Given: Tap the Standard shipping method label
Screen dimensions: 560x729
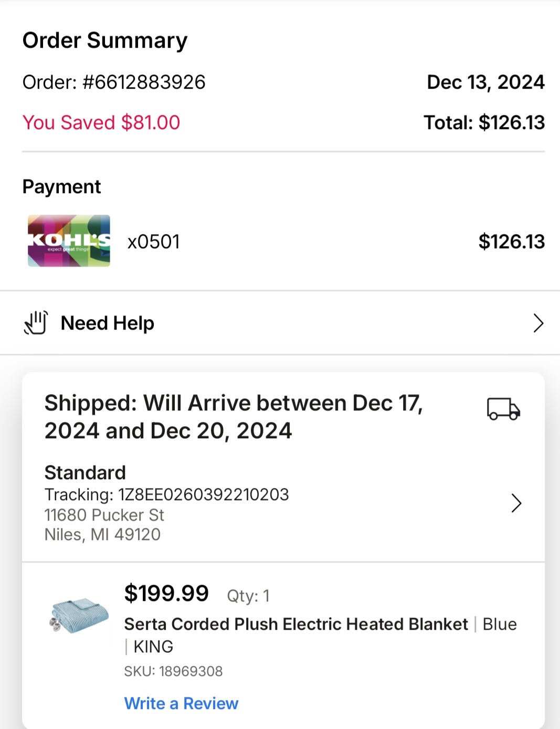Looking at the screenshot, I should click(x=85, y=472).
